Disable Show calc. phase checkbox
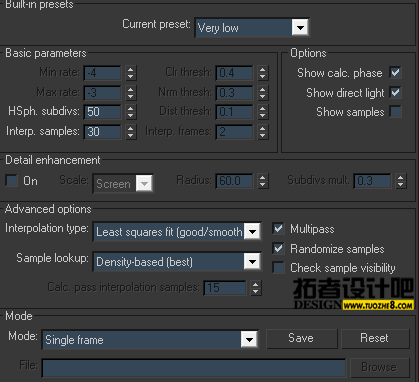 395,73
